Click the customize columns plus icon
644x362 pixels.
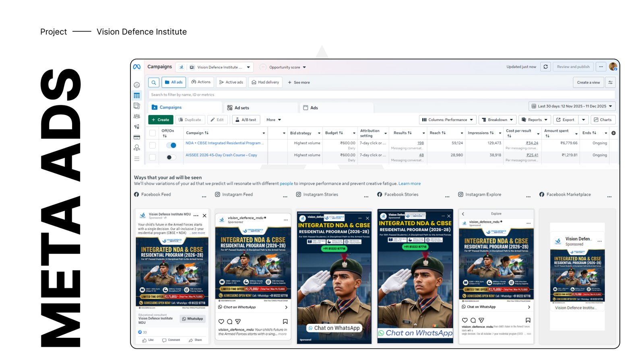(613, 133)
